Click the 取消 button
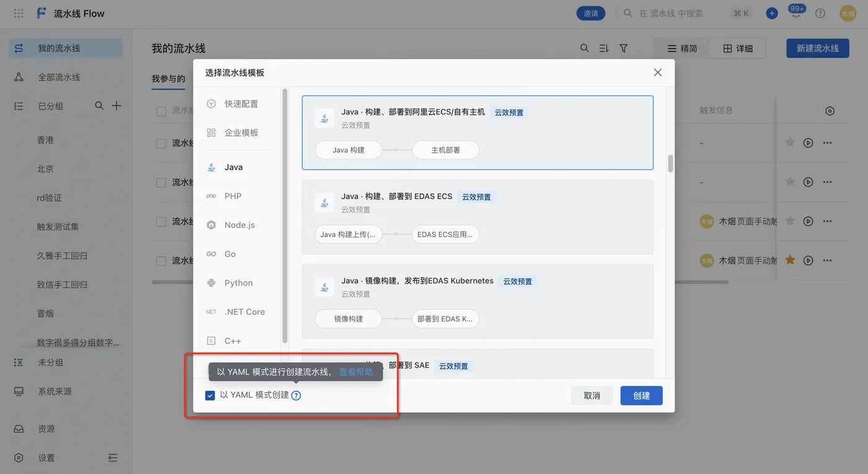Viewport: 868px width, 474px height. click(592, 395)
